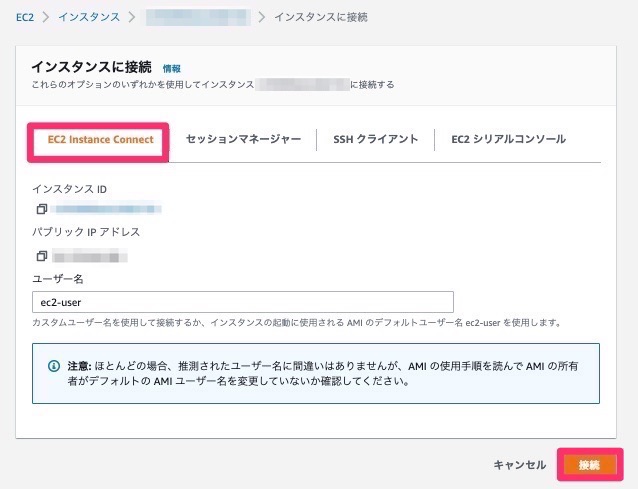Image resolution: width=638 pixels, height=489 pixels.
Task: Go to EC2 breadcrumb link
Action: 25,17
